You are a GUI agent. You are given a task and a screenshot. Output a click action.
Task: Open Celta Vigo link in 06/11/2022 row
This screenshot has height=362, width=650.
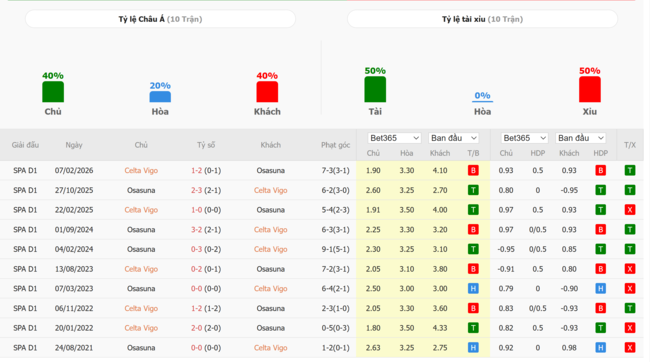(141, 309)
